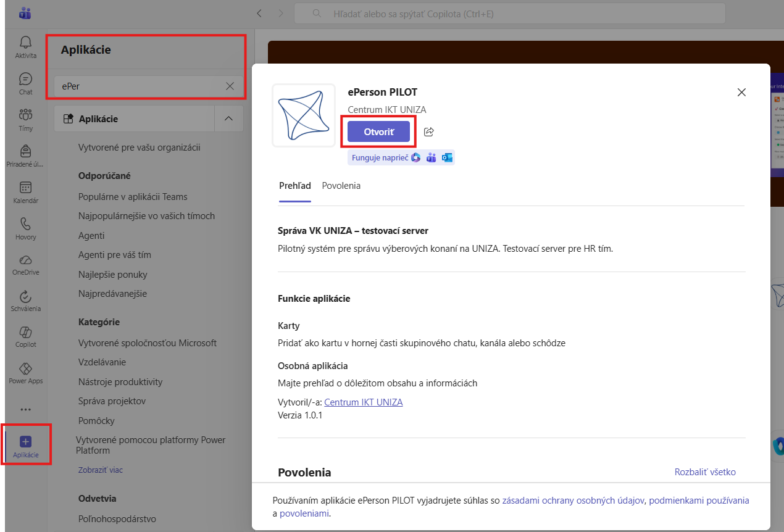Open OneDrive in the sidebar
784x532 pixels.
tap(25, 264)
